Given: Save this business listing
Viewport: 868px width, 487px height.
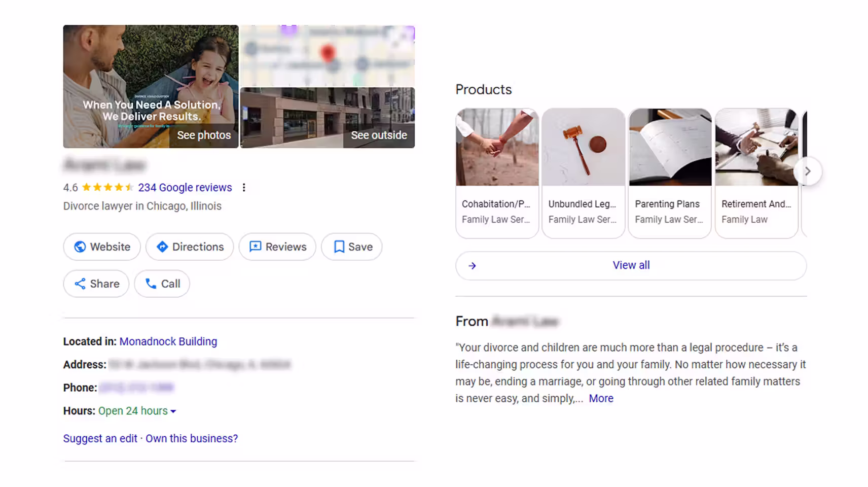Looking at the screenshot, I should tap(352, 247).
